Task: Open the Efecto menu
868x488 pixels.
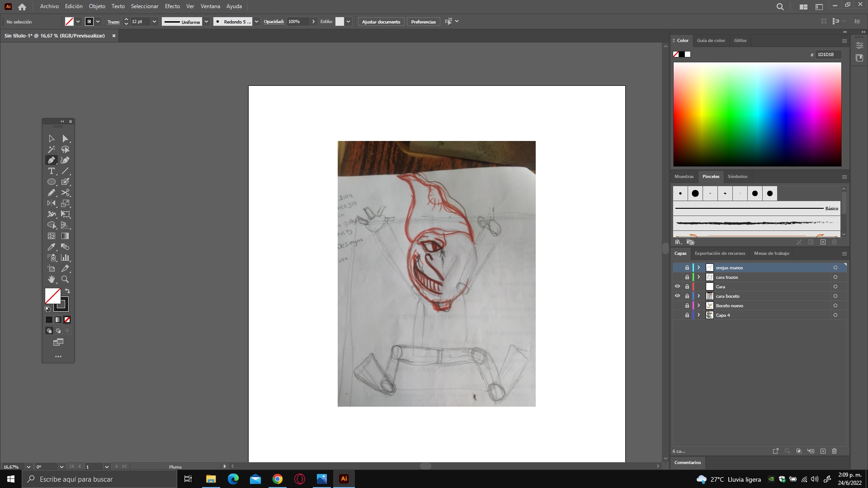Action: [x=172, y=6]
